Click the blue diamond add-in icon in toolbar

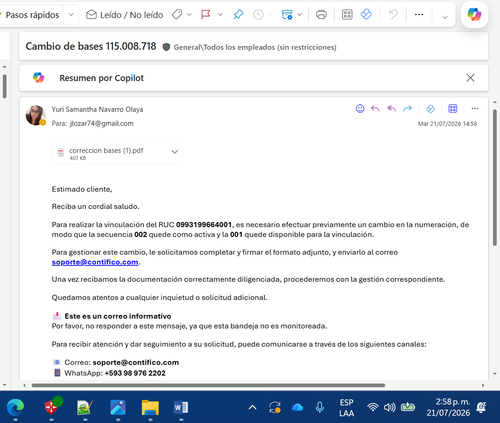tap(366, 14)
